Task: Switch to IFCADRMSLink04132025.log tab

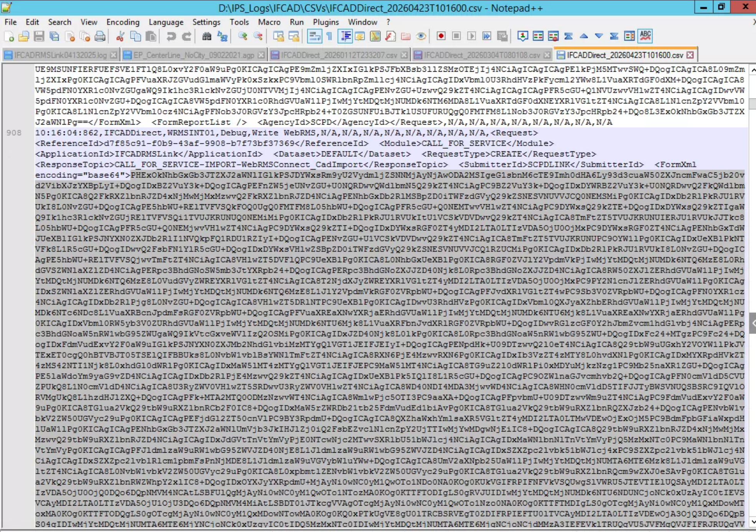Action: [61, 55]
